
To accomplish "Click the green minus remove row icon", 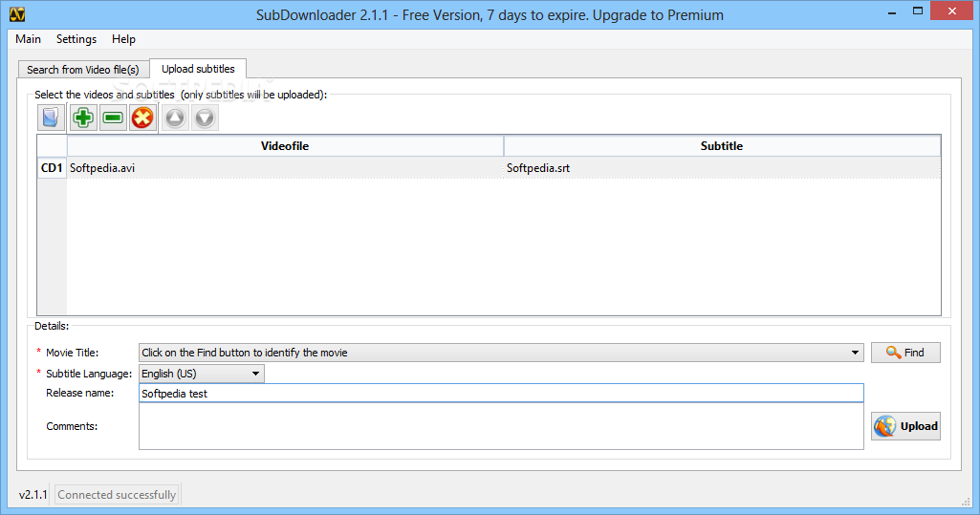I will pyautogui.click(x=113, y=118).
